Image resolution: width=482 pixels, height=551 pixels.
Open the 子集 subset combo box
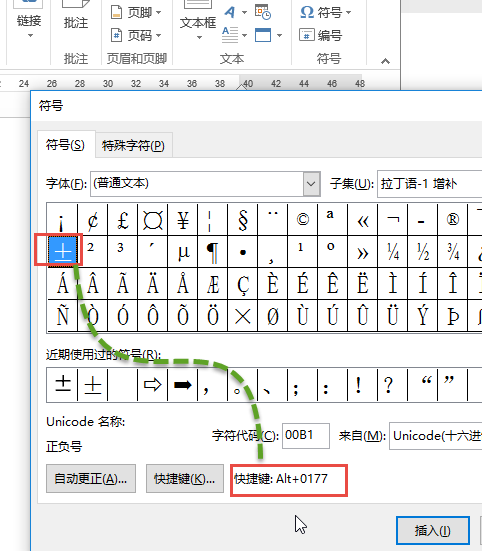pos(430,184)
